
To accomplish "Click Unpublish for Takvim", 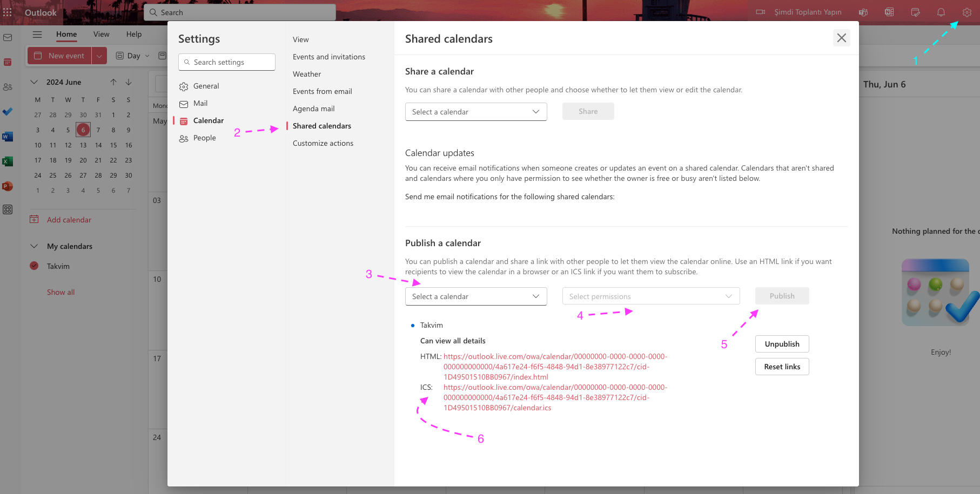I will tap(782, 344).
